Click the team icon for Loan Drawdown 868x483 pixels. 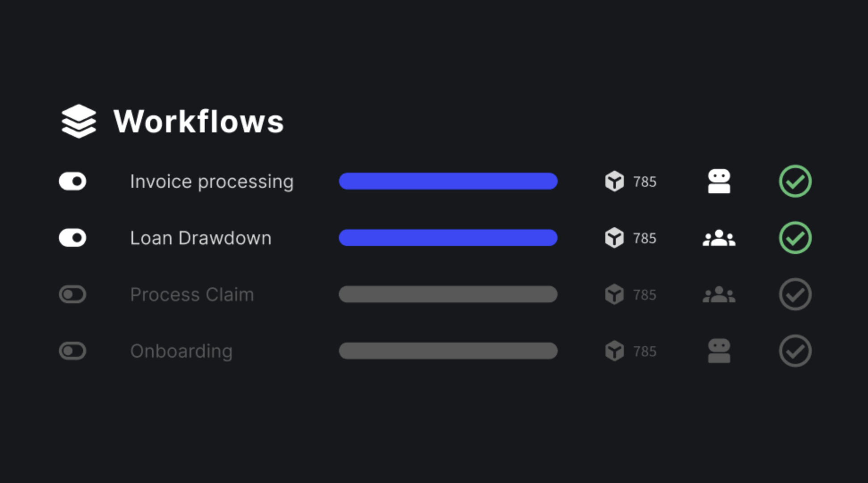pyautogui.click(x=719, y=238)
